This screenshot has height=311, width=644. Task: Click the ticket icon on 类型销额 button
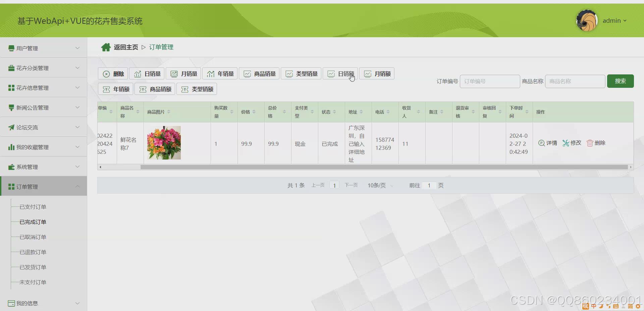185,89
